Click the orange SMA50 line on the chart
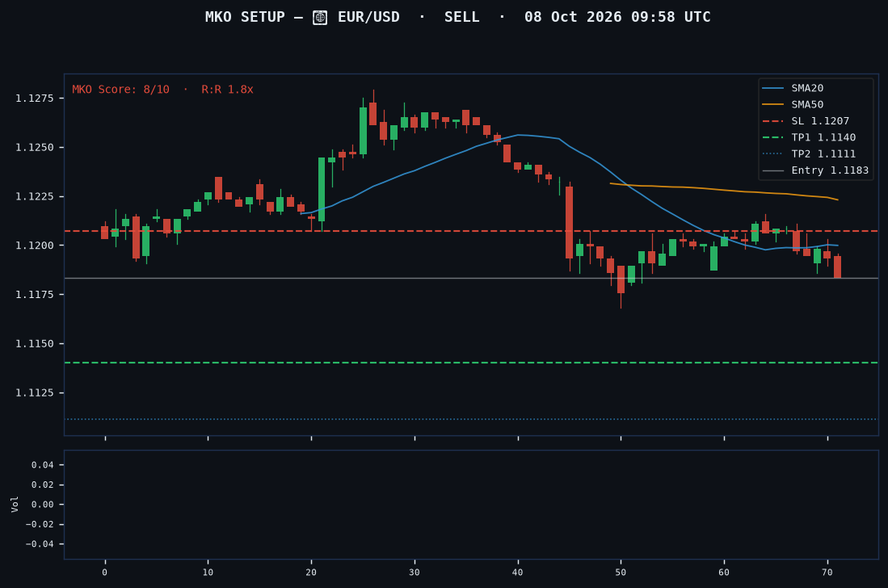 pyautogui.click(x=724, y=190)
